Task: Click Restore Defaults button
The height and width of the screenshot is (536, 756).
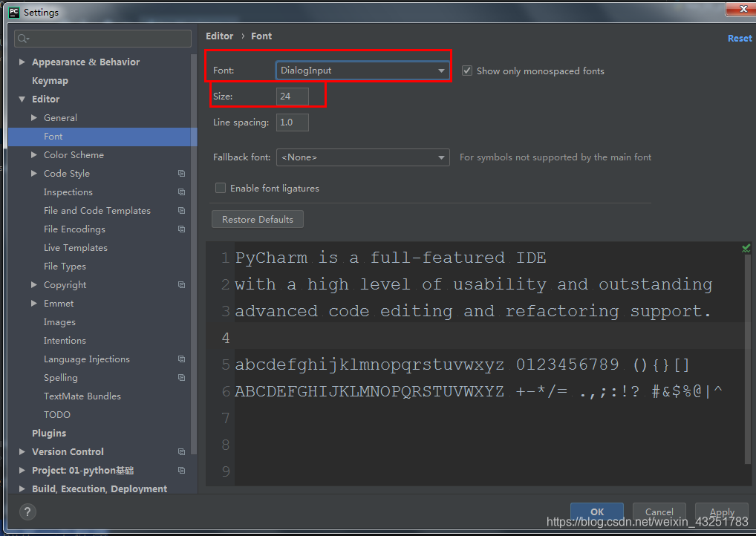Action: [x=258, y=219]
